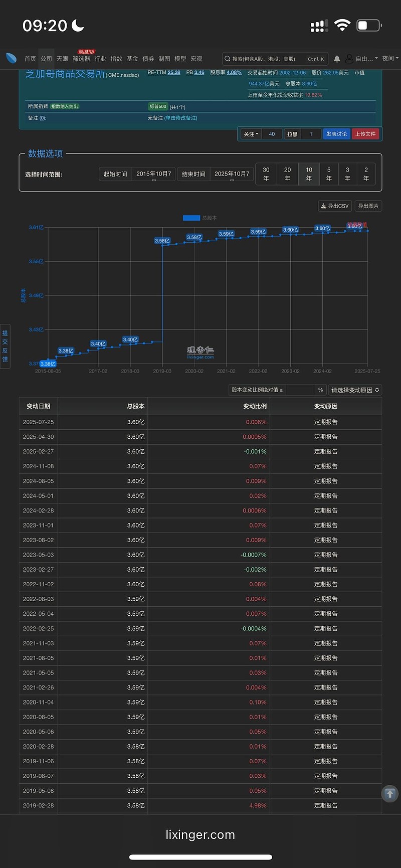The height and width of the screenshot is (868, 401).
Task: Select the 10年 time range
Action: tap(309, 174)
